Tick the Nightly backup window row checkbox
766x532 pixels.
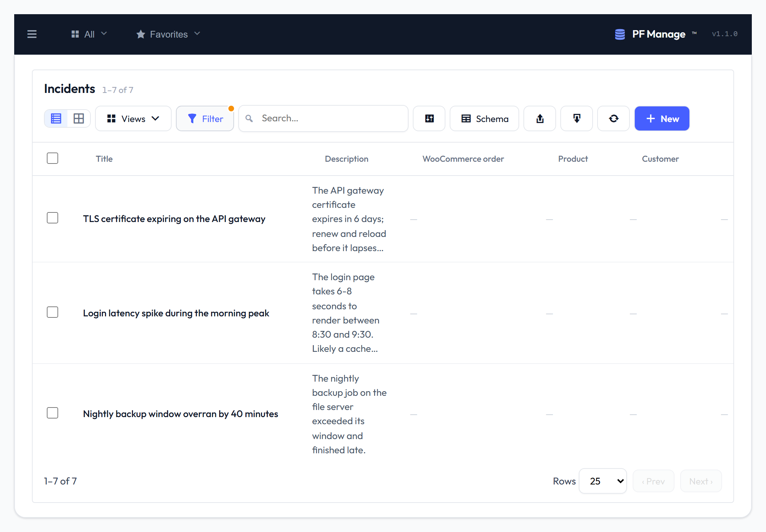pos(52,413)
